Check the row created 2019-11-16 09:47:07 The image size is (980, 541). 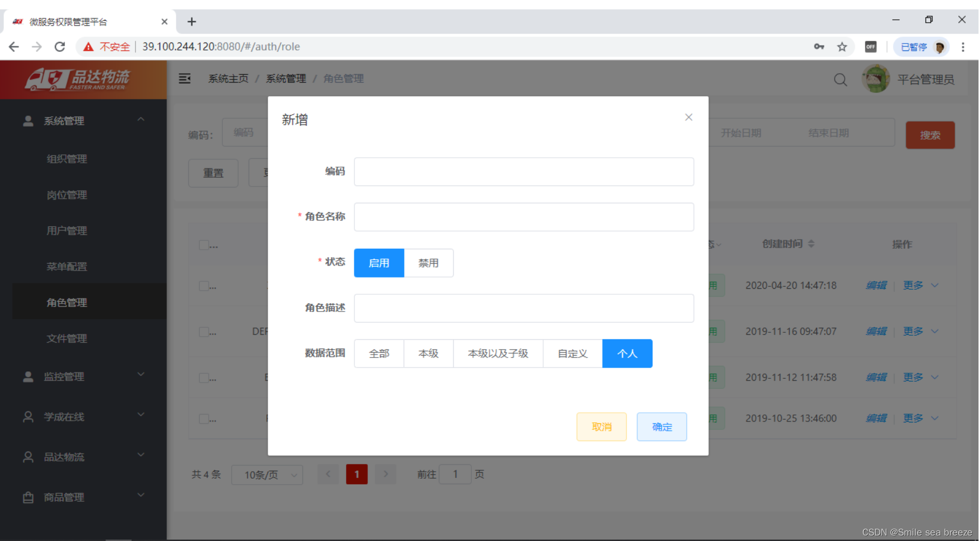(204, 332)
